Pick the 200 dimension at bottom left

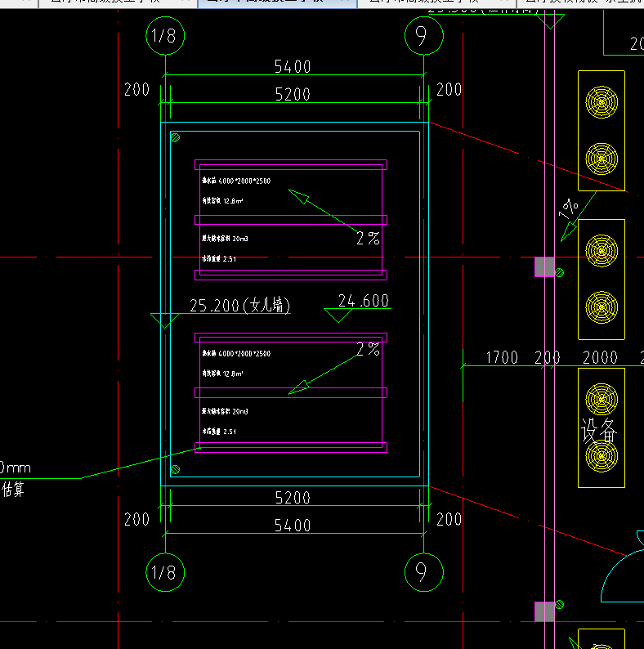click(x=137, y=520)
